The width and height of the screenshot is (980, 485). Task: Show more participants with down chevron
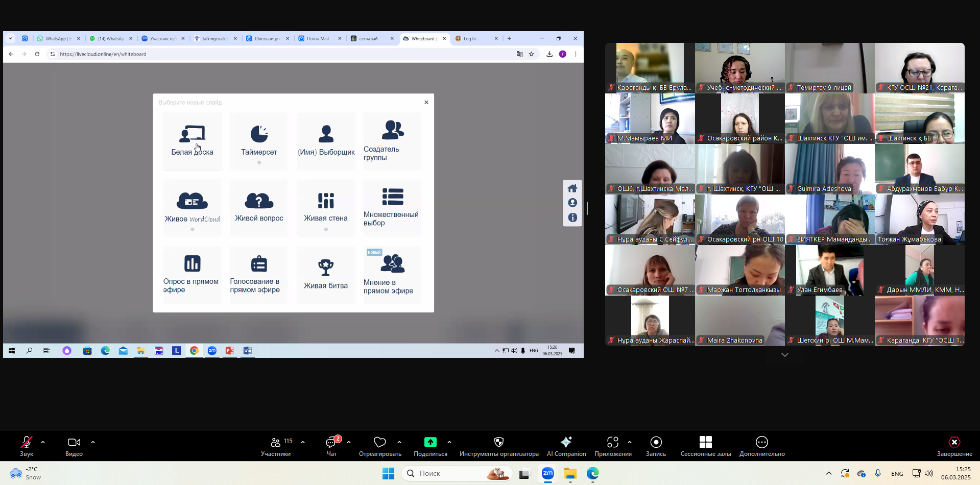click(784, 355)
